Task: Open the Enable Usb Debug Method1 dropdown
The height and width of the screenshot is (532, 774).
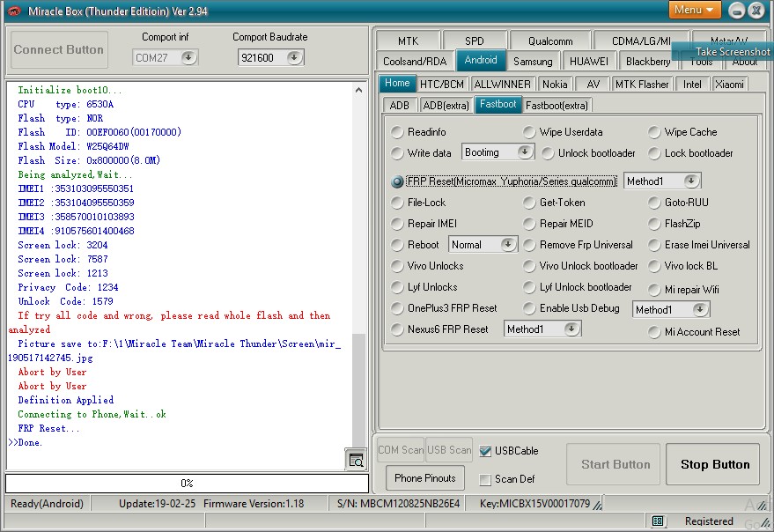Action: 700,309
